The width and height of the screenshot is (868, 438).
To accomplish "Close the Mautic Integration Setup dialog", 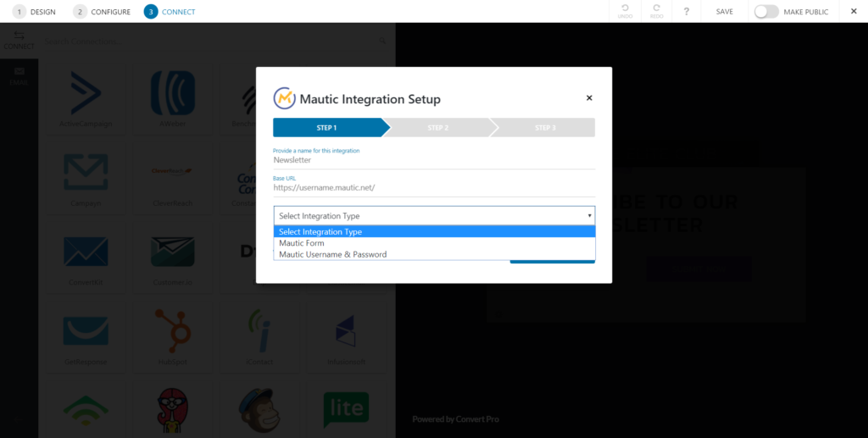I will coord(589,98).
